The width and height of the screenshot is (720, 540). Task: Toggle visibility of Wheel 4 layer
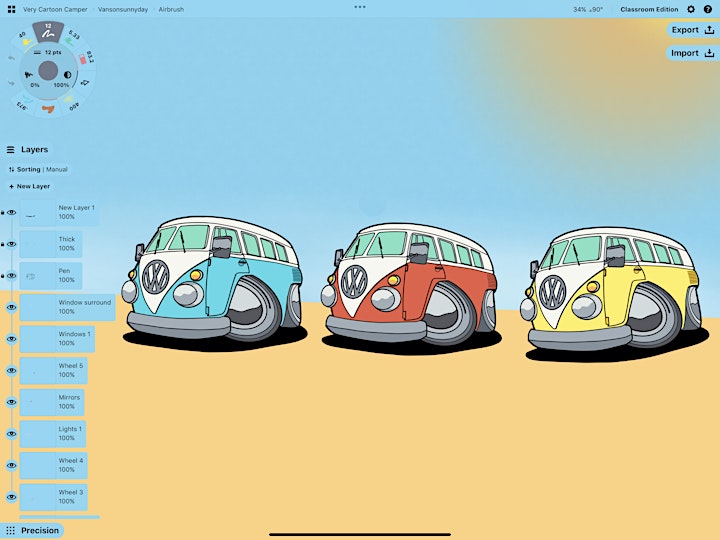pyautogui.click(x=12, y=466)
